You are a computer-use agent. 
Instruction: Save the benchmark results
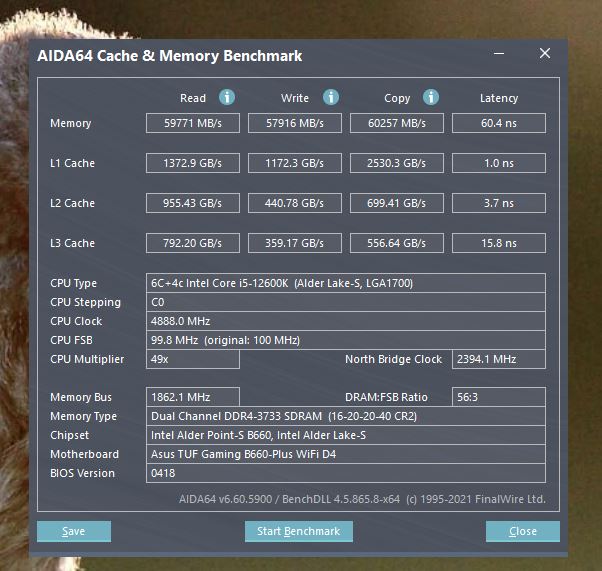(74, 531)
